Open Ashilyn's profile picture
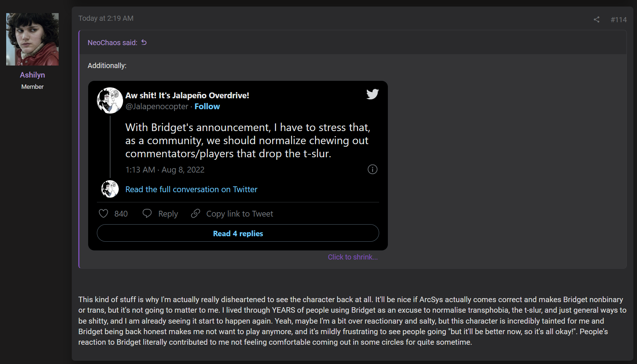637x364 pixels. [x=32, y=39]
